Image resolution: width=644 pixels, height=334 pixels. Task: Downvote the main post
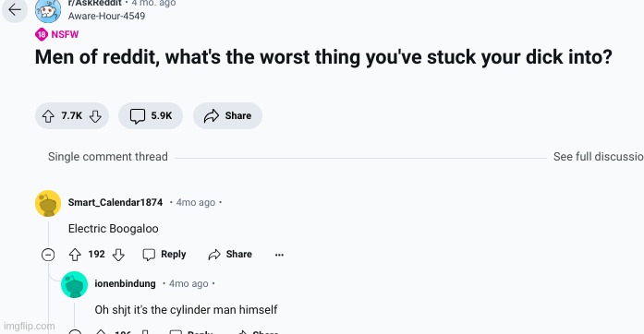point(95,116)
